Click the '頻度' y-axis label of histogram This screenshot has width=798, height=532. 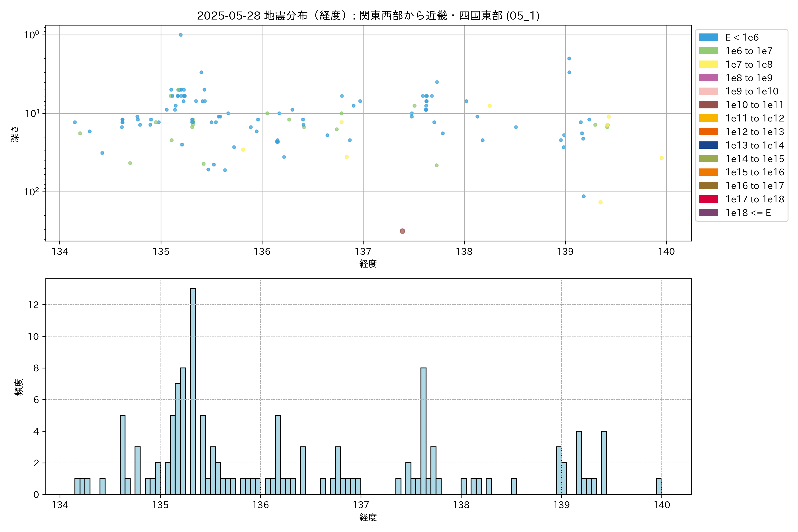pos(19,387)
